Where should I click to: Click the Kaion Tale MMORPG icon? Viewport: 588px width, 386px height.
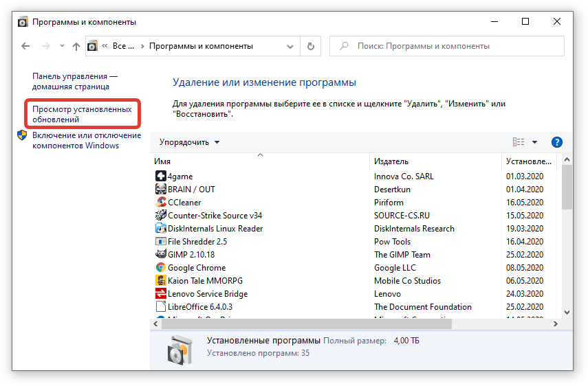pos(160,280)
